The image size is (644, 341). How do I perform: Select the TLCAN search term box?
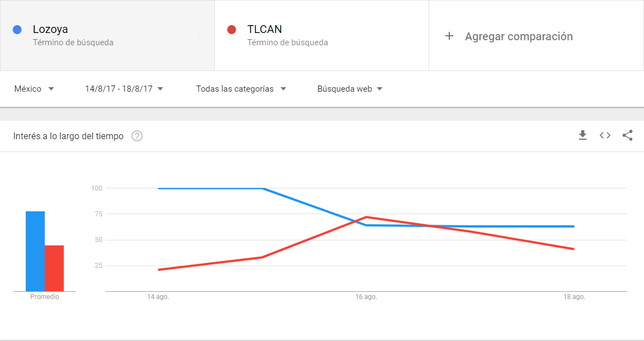322,35
